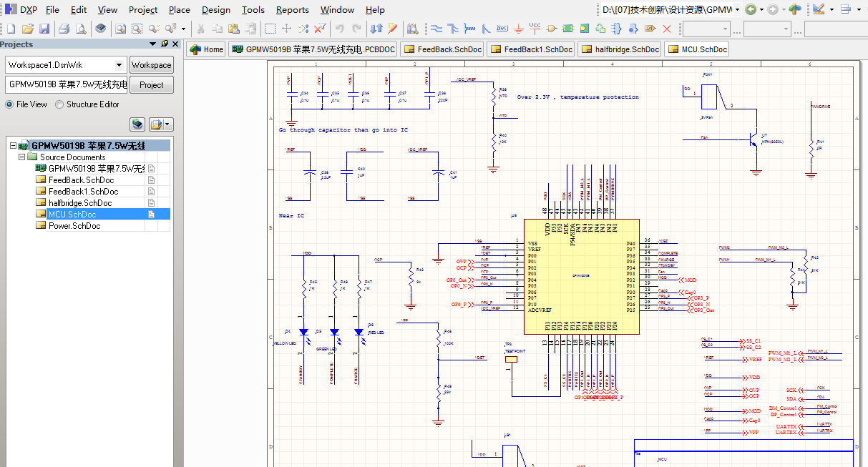Click the Fit Document zoom icon
The height and width of the screenshot is (467, 868).
(x=121, y=29)
